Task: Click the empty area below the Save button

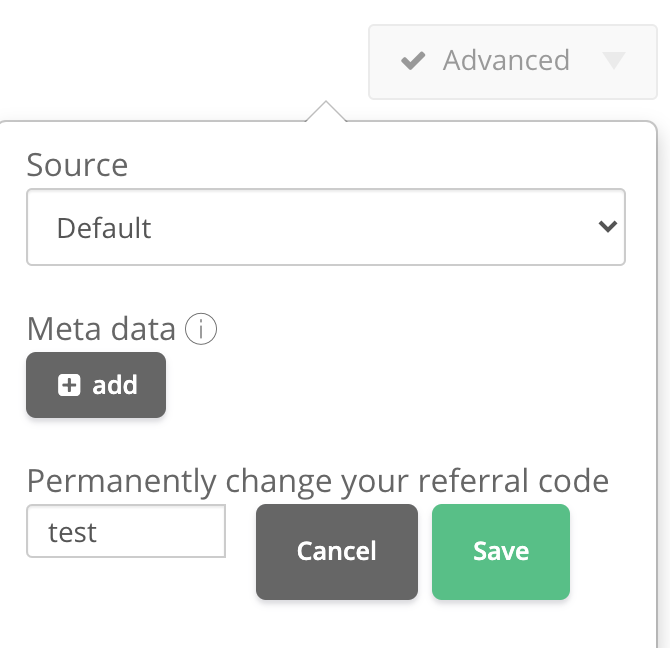Action: pos(500,625)
